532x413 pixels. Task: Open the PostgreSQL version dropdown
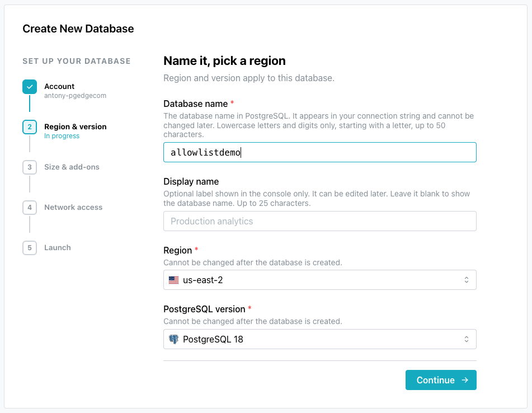coord(319,339)
